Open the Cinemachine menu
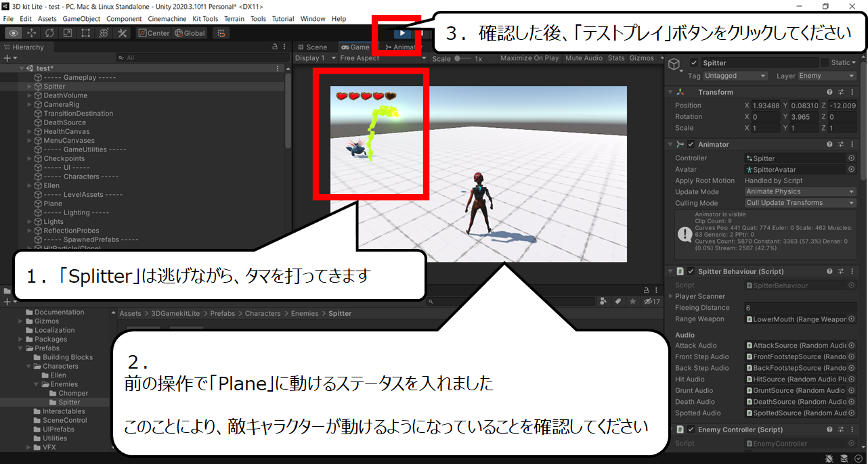Image resolution: width=868 pixels, height=464 pixels. [167, 19]
